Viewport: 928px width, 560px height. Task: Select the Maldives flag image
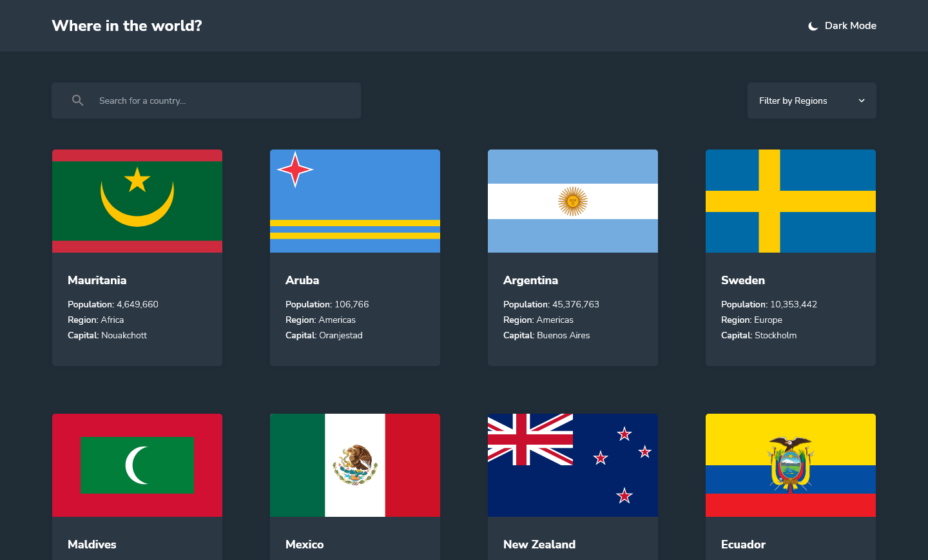click(137, 465)
